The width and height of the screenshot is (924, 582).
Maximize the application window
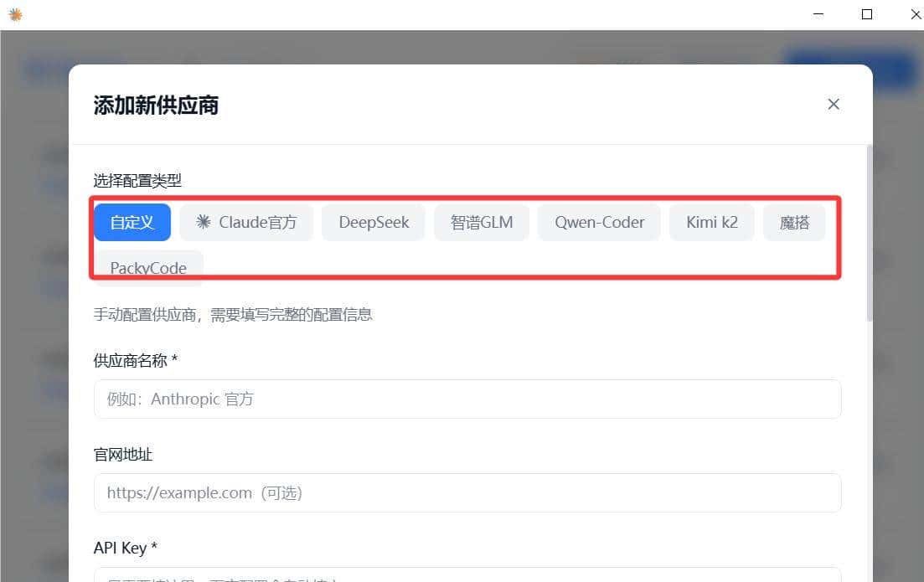(867, 14)
